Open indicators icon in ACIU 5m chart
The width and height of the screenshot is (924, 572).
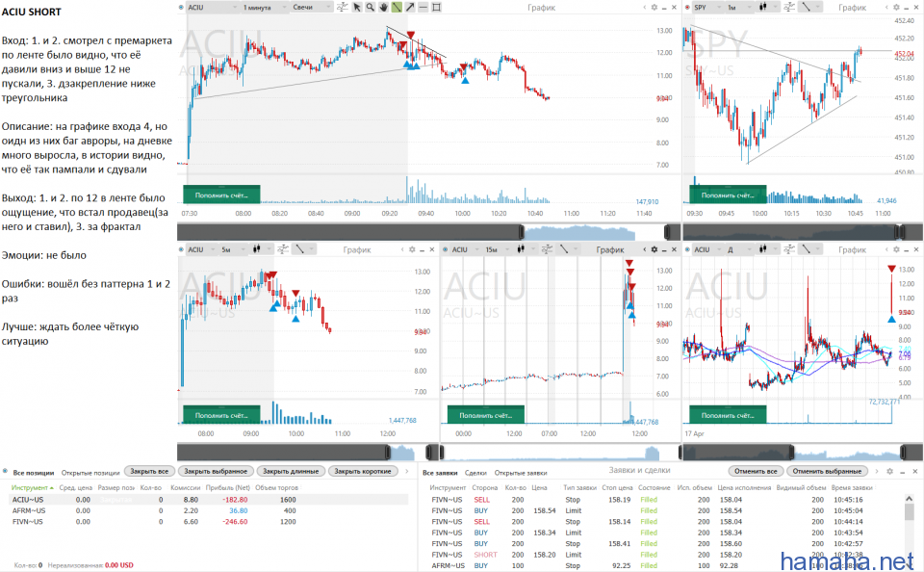(283, 249)
